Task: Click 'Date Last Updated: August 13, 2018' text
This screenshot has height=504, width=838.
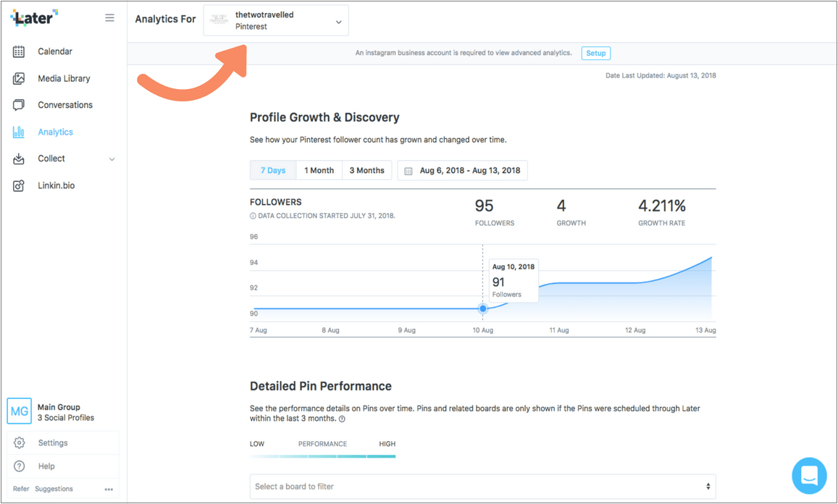Action: 661,75
